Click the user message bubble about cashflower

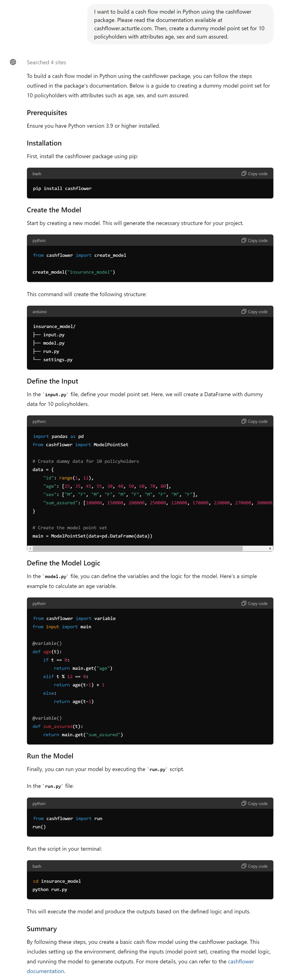180,24
